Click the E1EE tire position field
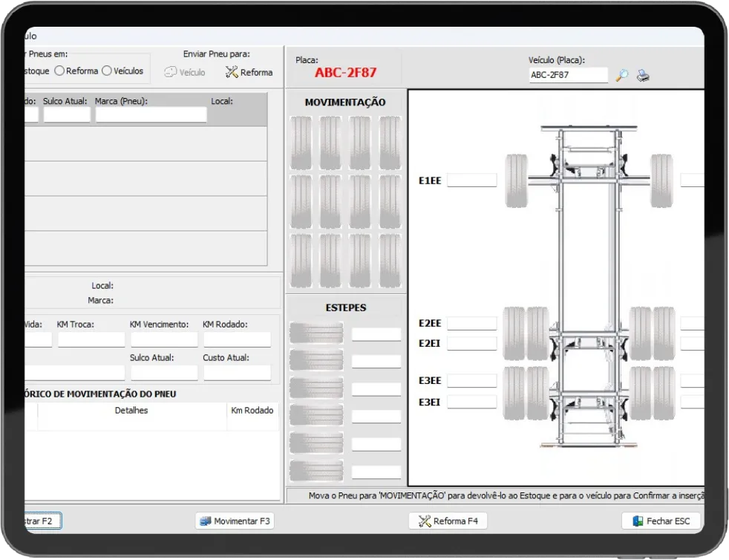729x560 pixels. pos(472,180)
